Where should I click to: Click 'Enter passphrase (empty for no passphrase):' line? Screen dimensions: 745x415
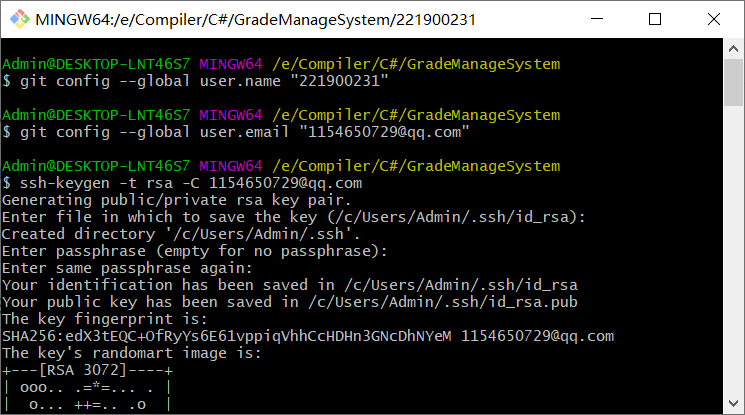point(195,251)
